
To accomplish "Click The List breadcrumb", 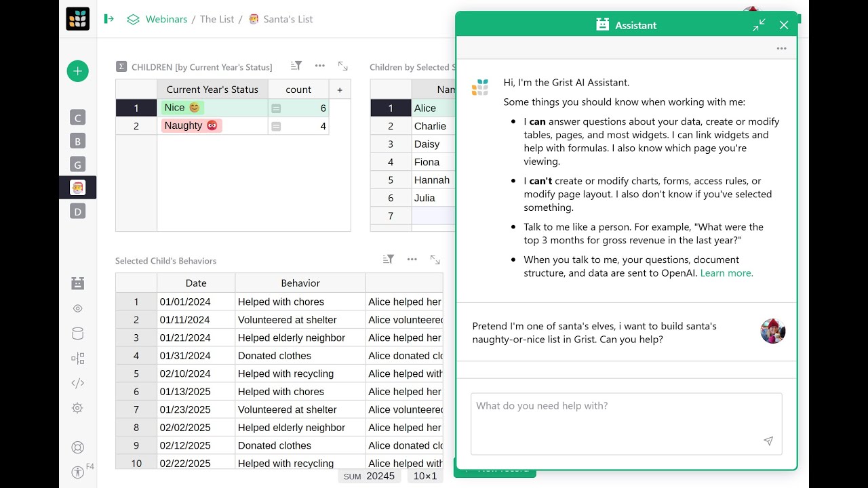I will (217, 19).
